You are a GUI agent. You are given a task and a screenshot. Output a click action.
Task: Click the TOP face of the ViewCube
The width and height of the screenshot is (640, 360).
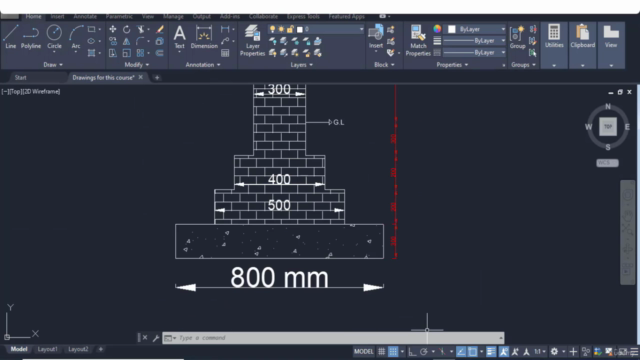click(608, 127)
